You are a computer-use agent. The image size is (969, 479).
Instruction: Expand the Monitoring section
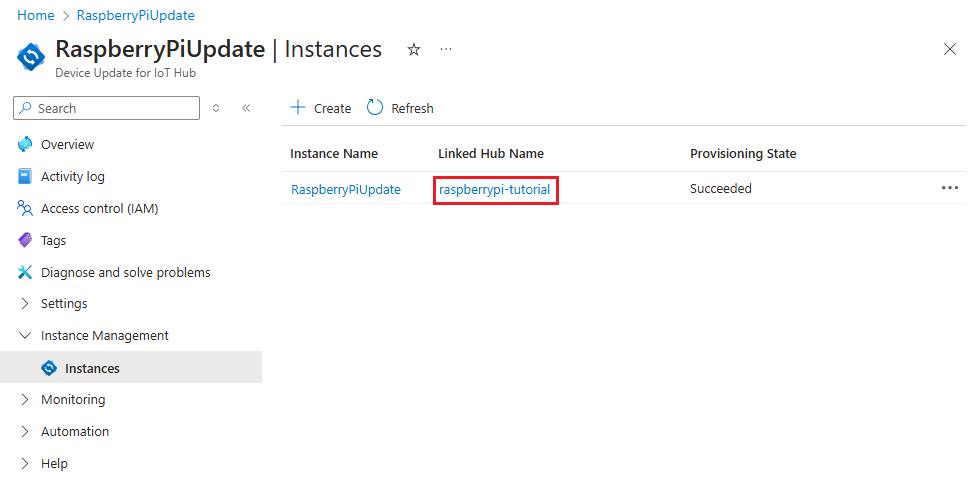pyautogui.click(x=25, y=400)
